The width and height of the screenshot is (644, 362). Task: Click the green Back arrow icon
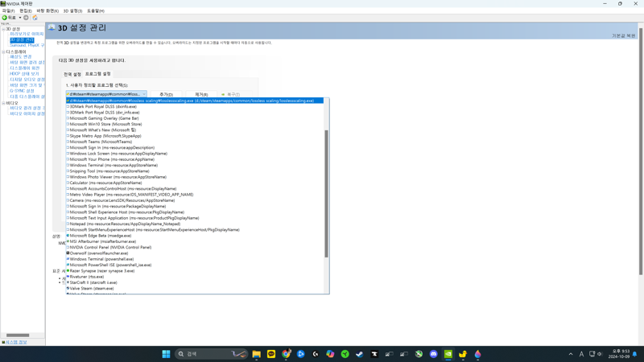(x=5, y=18)
